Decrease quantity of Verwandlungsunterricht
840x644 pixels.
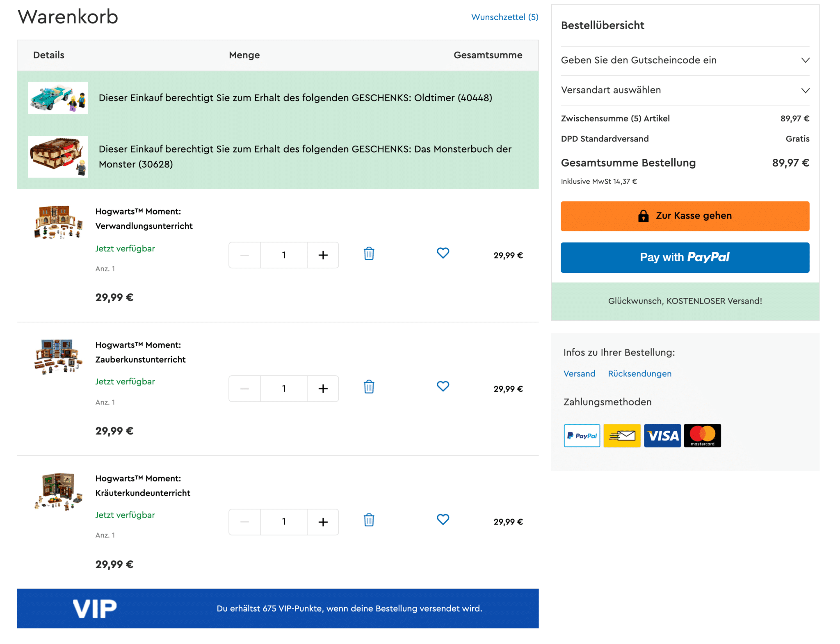[244, 255]
